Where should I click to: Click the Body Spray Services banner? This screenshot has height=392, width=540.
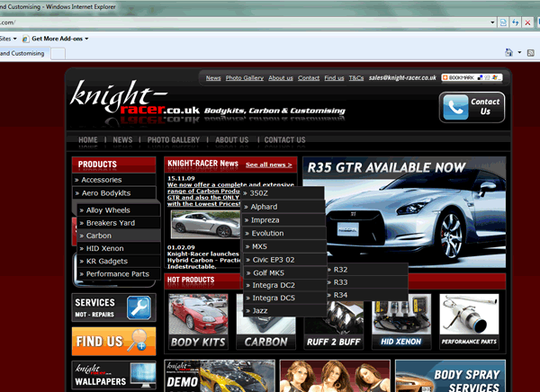pos(451,376)
